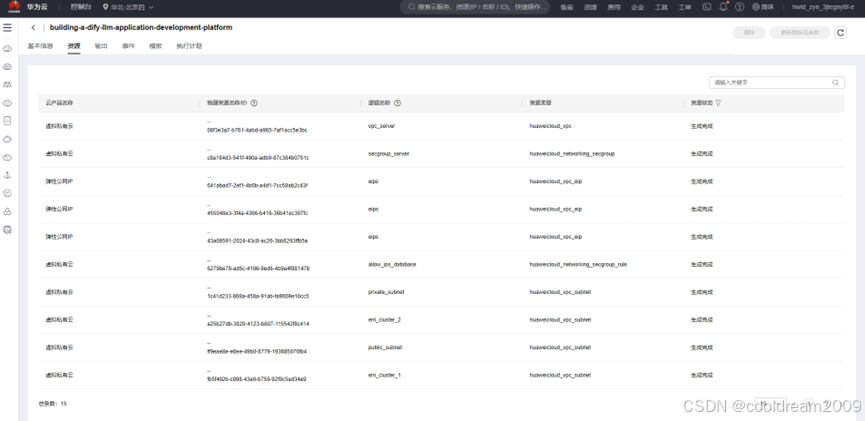Click the 更新模板或参数 button
The height and width of the screenshot is (421, 865).
[800, 33]
